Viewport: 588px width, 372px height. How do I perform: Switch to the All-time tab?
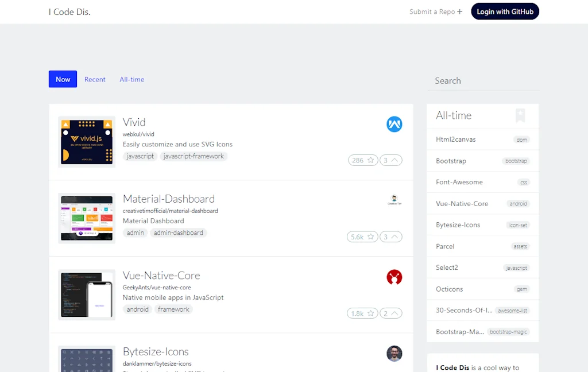pyautogui.click(x=131, y=79)
